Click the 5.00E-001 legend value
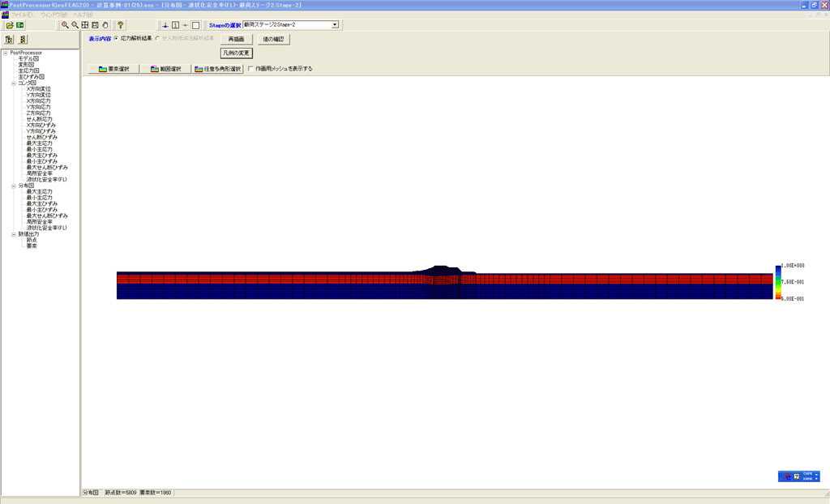This screenshot has height=504, width=830. (793, 299)
